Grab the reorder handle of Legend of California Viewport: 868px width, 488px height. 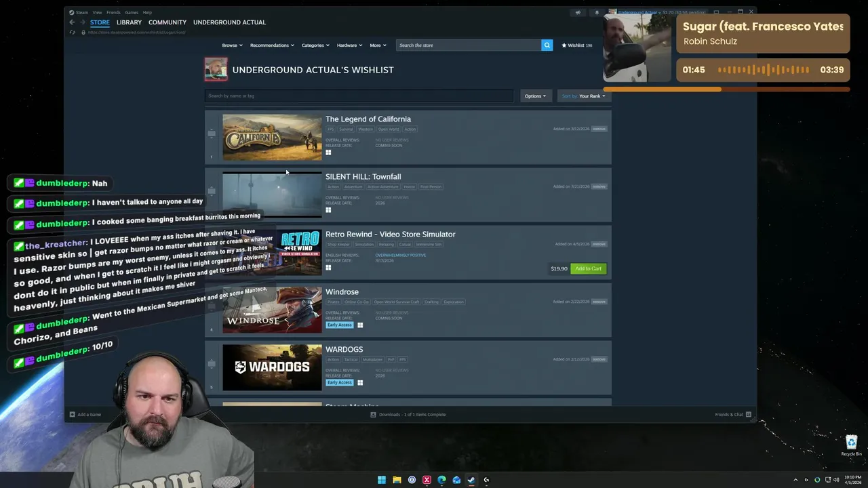(x=212, y=134)
